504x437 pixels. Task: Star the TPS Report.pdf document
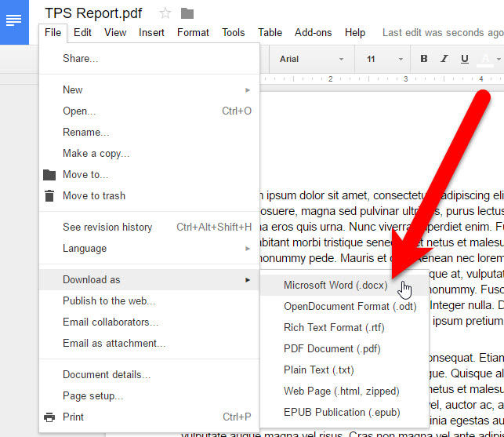(165, 13)
